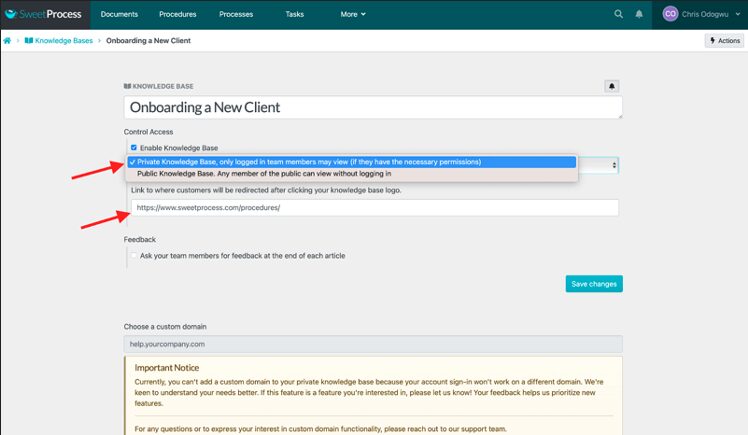Open the Documents menu
748x435 pixels.
point(119,14)
